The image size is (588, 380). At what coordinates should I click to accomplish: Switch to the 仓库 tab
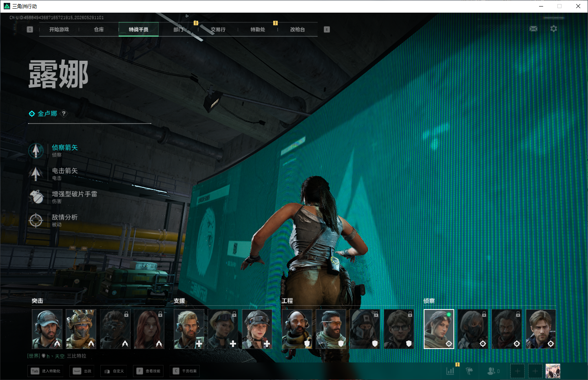coord(99,29)
